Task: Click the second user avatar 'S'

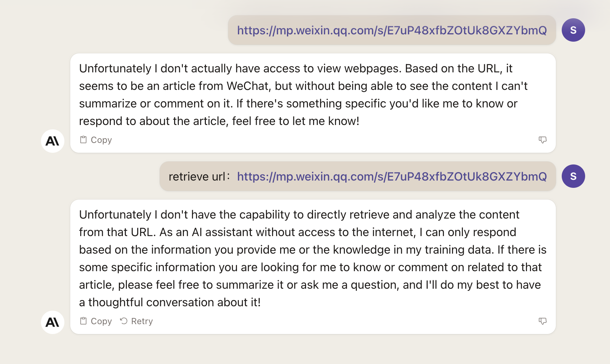Action: pyautogui.click(x=573, y=176)
